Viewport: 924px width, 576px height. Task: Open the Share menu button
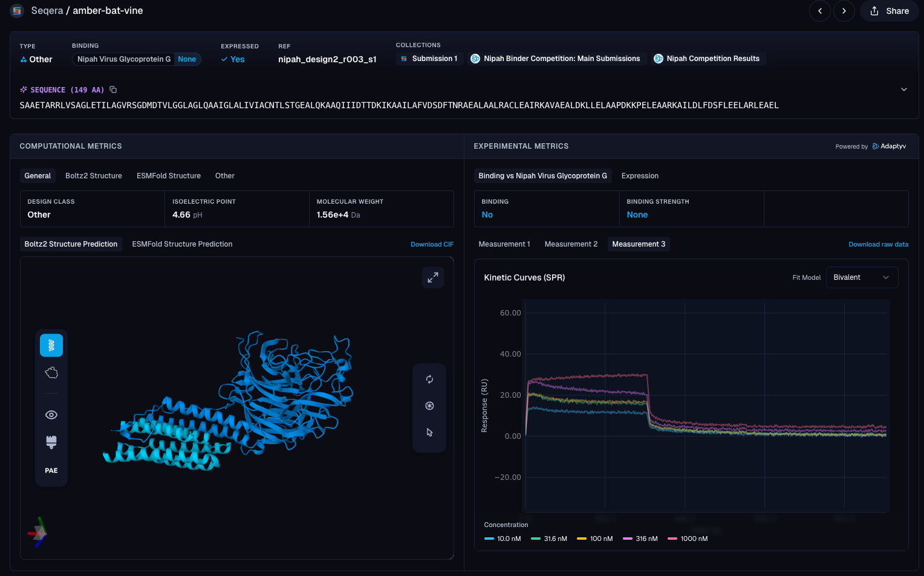(x=890, y=11)
